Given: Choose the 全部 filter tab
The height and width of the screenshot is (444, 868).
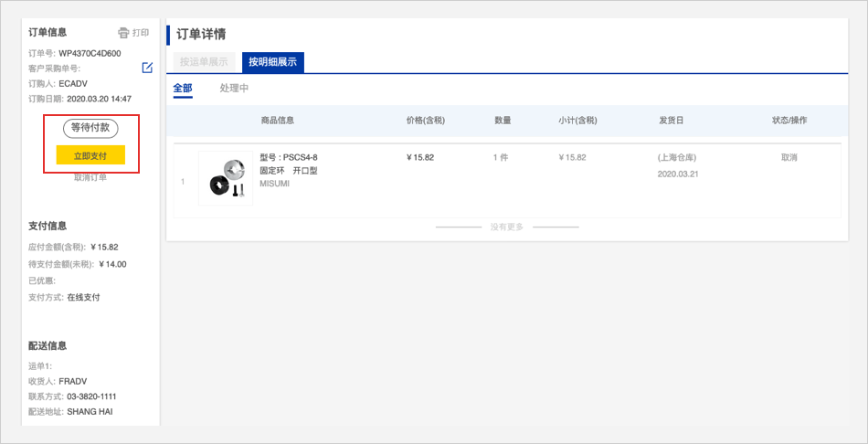Looking at the screenshot, I should click(x=183, y=89).
